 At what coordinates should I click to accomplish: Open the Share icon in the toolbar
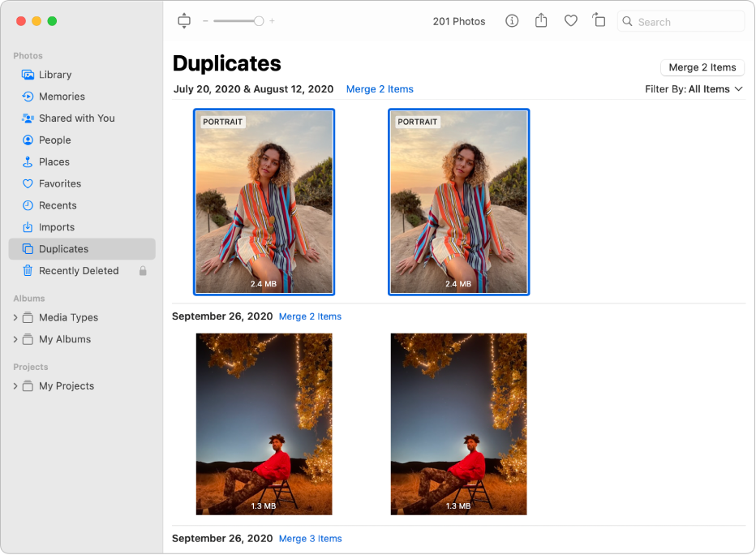click(x=541, y=21)
